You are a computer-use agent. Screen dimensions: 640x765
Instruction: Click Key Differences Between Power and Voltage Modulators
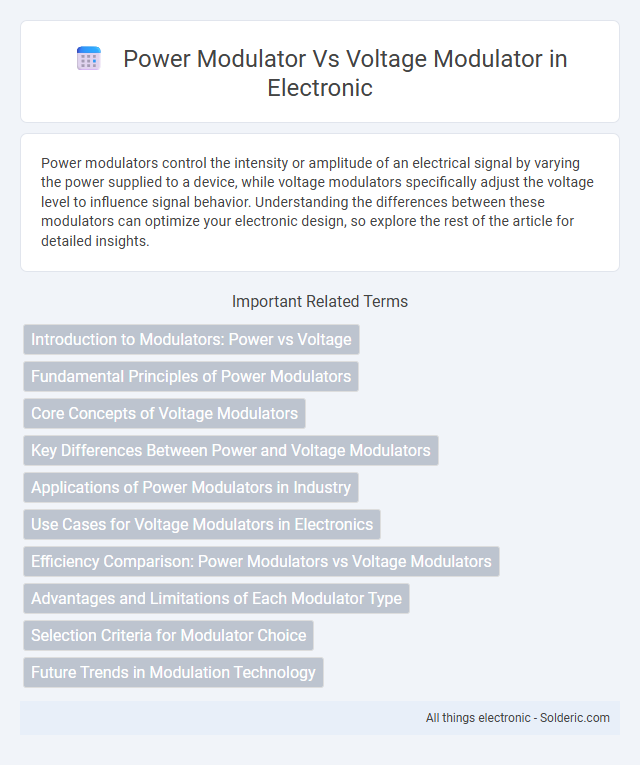(231, 450)
